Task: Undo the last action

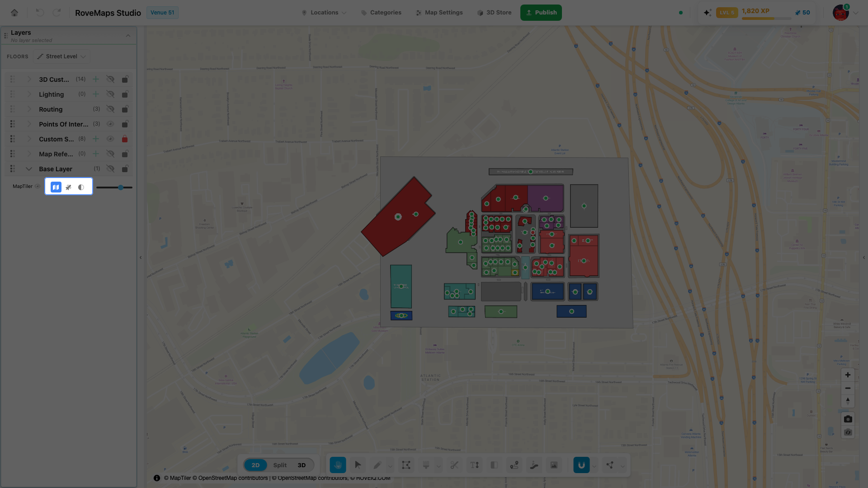Action: 40,13
